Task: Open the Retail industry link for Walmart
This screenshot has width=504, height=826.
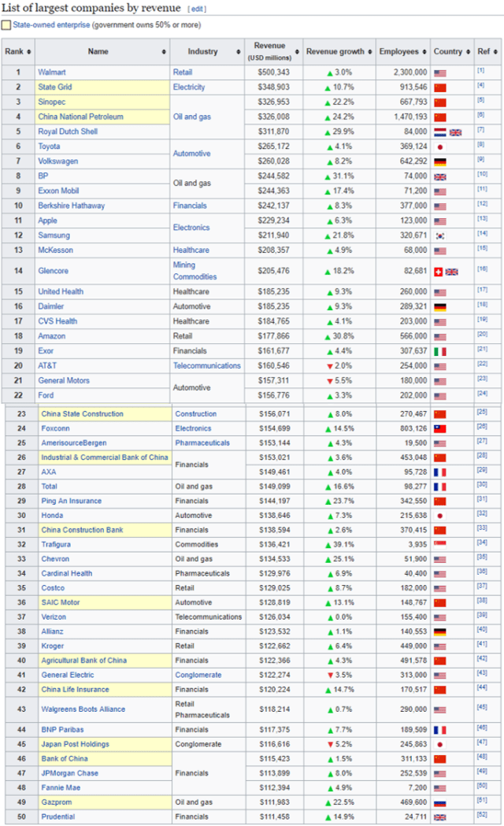Action: pyautogui.click(x=183, y=72)
